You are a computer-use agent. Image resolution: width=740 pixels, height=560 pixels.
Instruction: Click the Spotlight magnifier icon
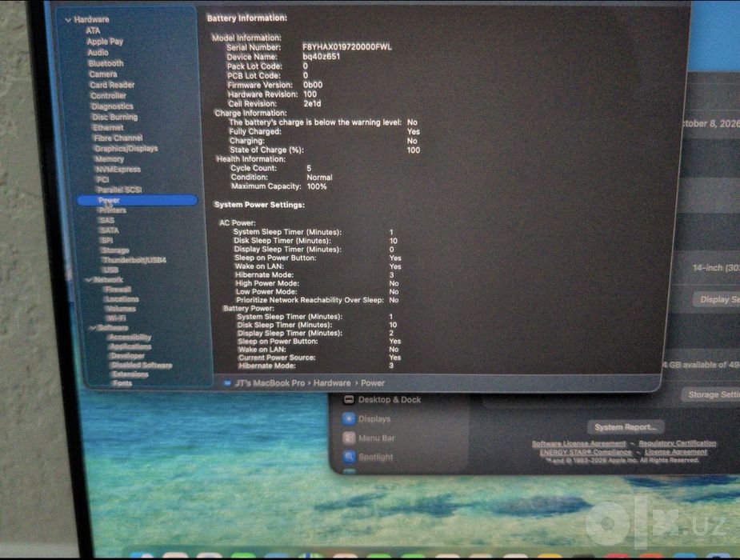[x=349, y=457]
